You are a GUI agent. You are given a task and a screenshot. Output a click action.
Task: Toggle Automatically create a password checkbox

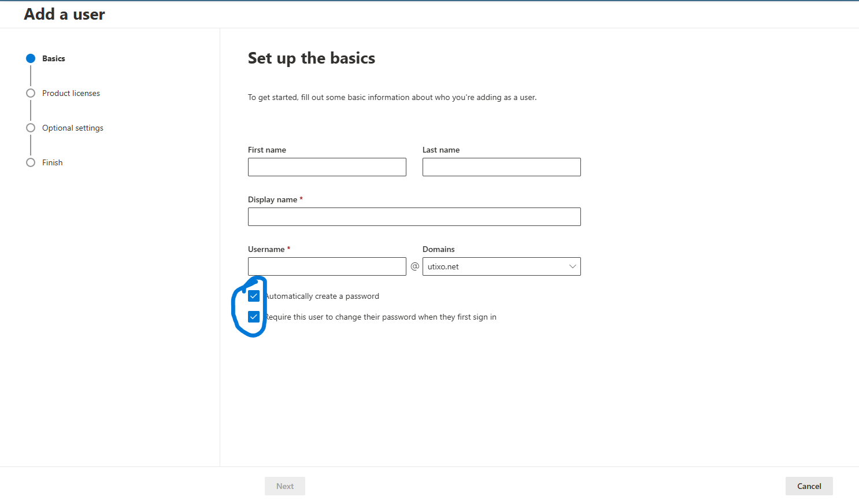click(x=254, y=296)
